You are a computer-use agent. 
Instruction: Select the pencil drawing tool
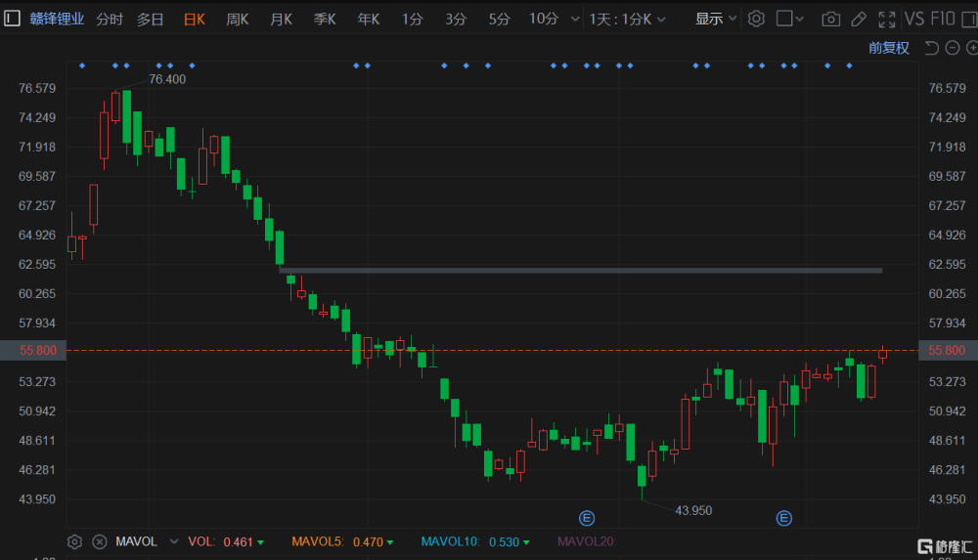859,19
